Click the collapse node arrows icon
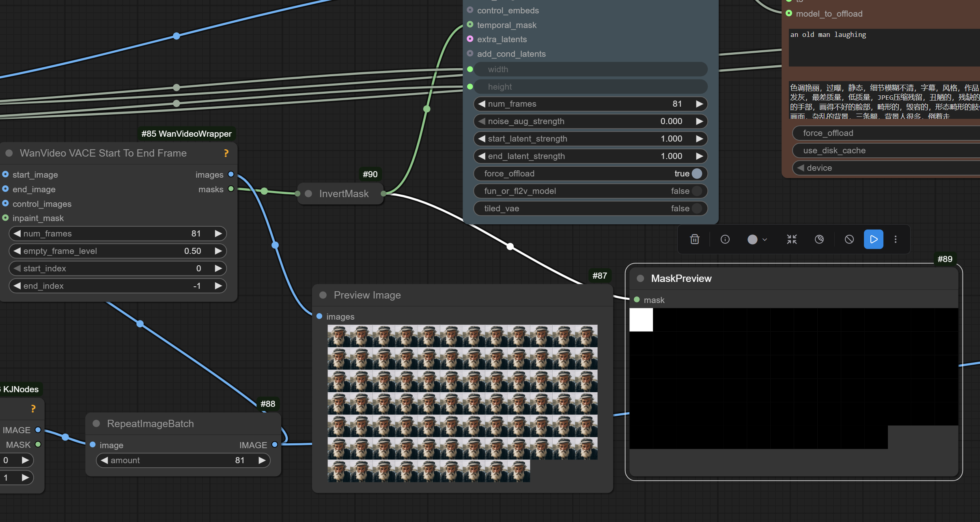The height and width of the screenshot is (522, 980). [x=792, y=239]
